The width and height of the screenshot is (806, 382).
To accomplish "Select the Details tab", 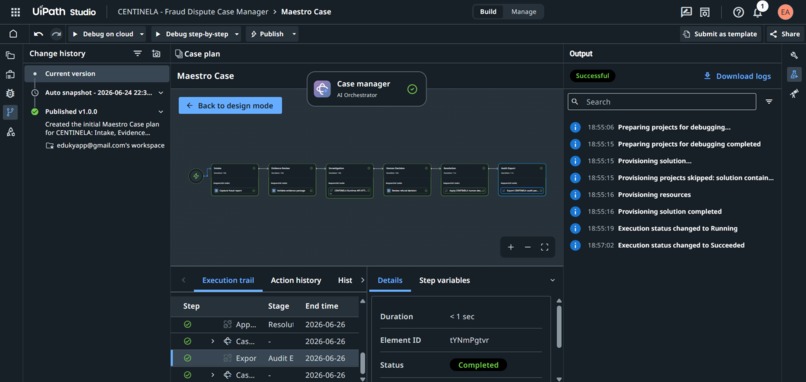I will pos(390,280).
